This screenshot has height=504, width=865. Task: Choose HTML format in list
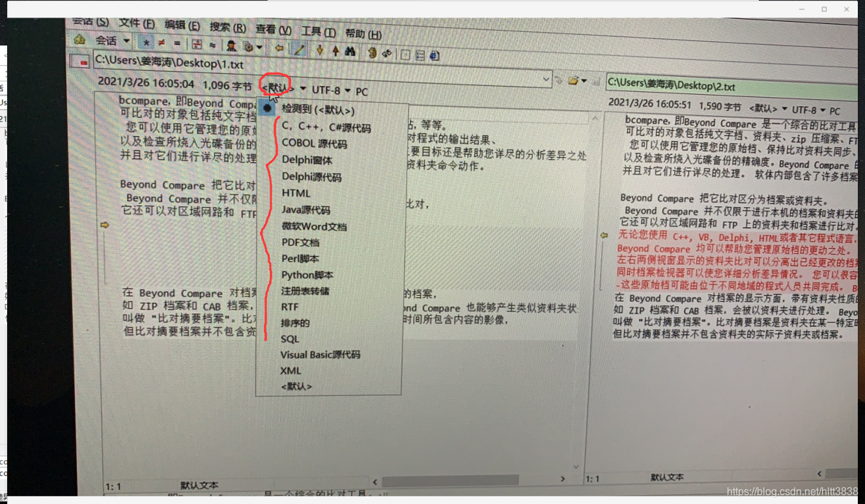pyautogui.click(x=296, y=193)
